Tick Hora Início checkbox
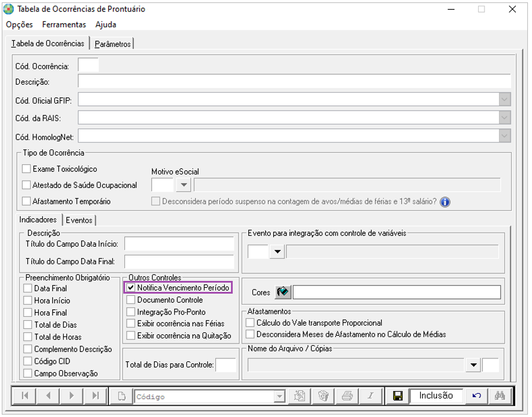 point(27,301)
